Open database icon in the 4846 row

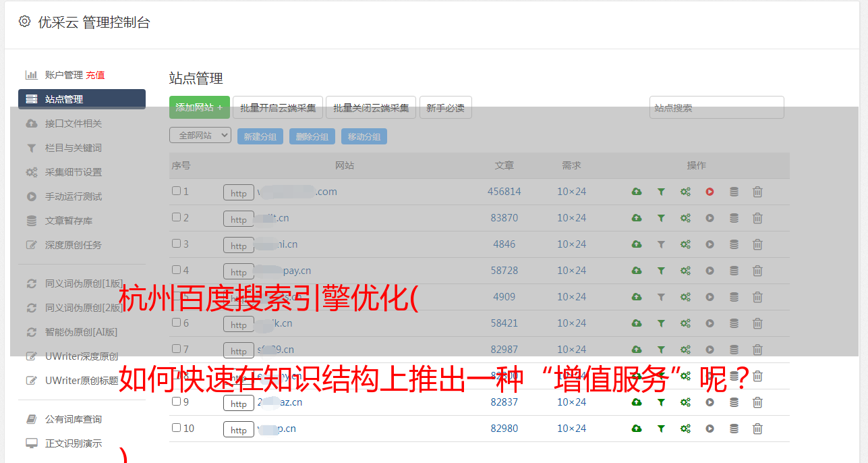[x=734, y=244]
